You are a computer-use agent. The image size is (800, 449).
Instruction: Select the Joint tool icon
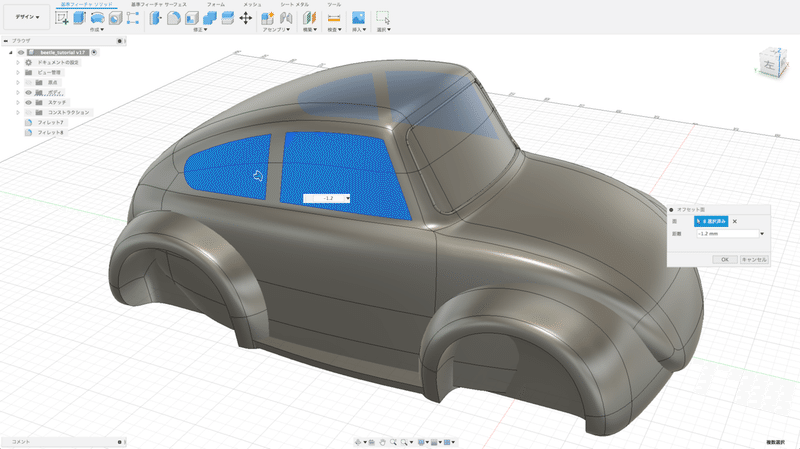[286, 18]
